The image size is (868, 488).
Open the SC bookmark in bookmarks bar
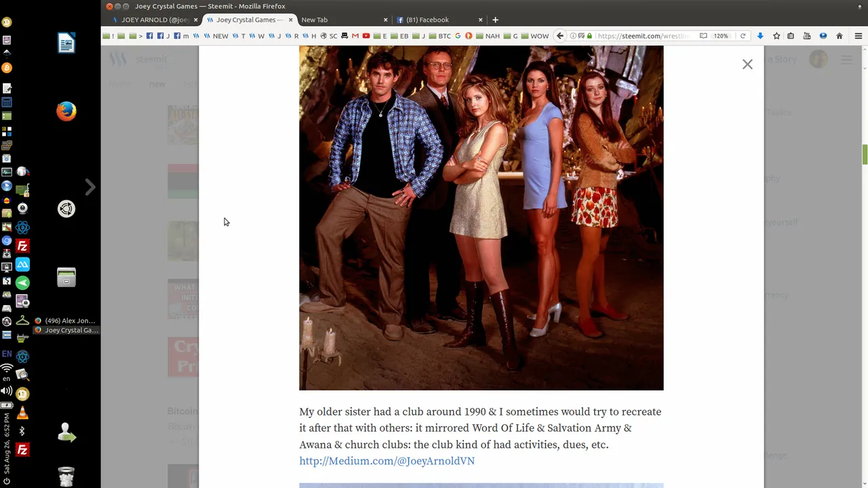[x=329, y=36]
